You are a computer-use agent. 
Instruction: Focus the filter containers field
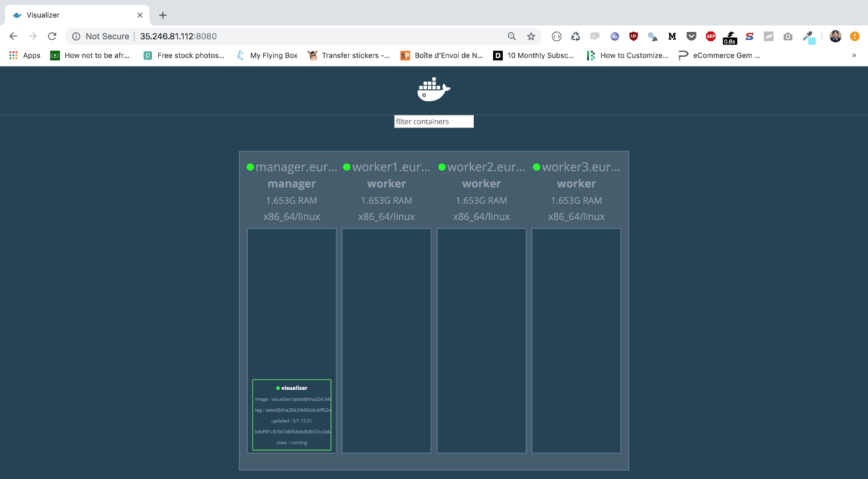coord(434,122)
